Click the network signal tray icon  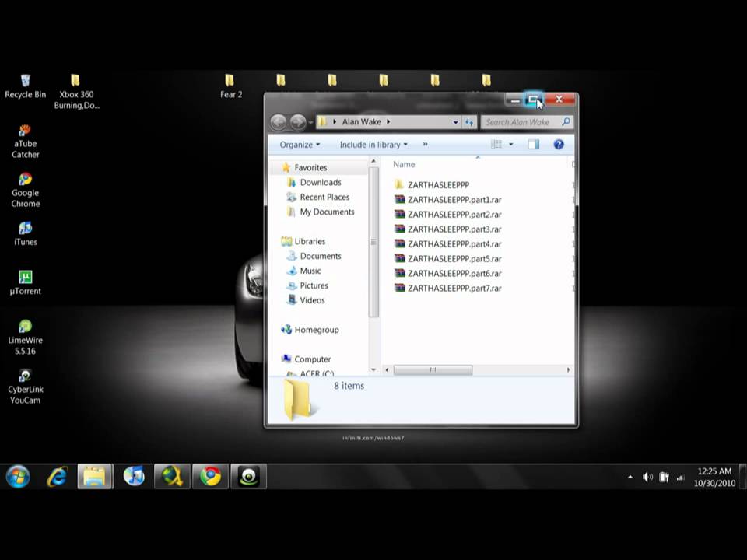pyautogui.click(x=680, y=477)
